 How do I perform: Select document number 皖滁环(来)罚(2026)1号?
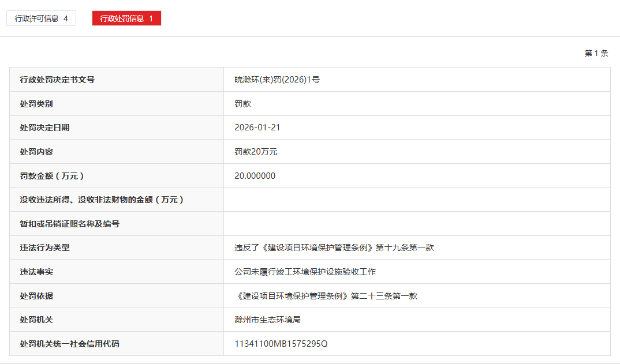coord(277,80)
